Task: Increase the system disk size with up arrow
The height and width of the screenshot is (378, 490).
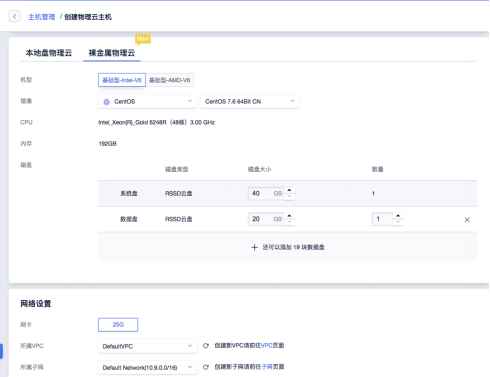Action: tap(289, 190)
